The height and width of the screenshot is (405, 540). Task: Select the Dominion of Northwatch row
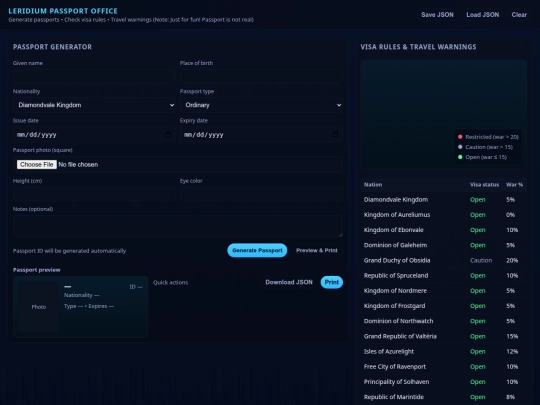click(x=444, y=321)
